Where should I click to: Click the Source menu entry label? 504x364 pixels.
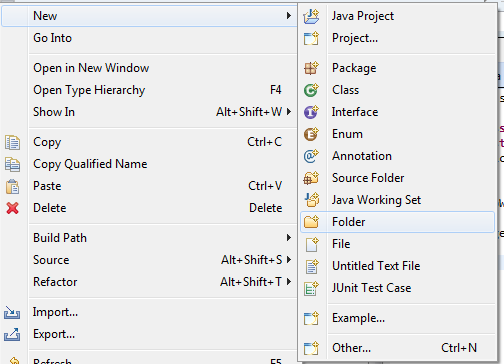coord(51,260)
